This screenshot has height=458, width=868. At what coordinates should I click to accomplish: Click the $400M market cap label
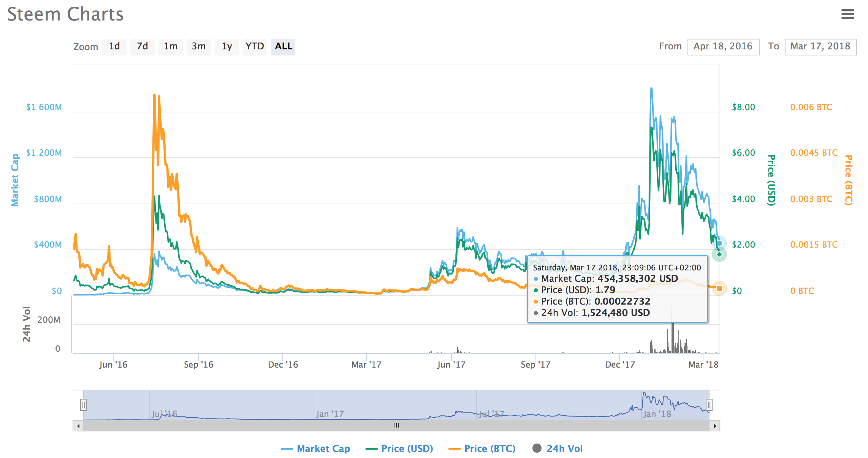click(x=48, y=245)
